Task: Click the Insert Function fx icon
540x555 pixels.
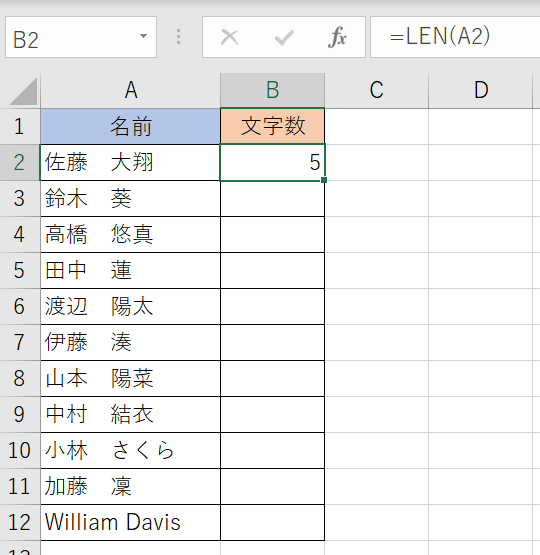Action: 337,37
